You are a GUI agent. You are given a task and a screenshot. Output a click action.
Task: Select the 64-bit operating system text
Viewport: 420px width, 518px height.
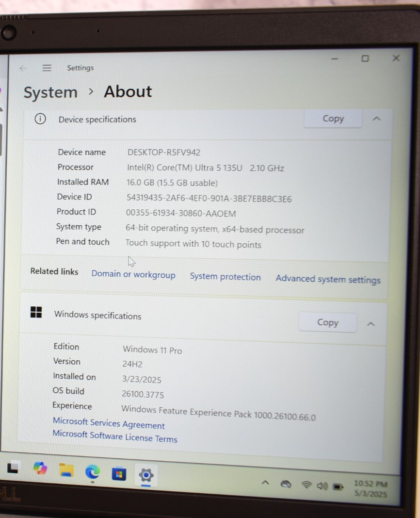coord(215,229)
